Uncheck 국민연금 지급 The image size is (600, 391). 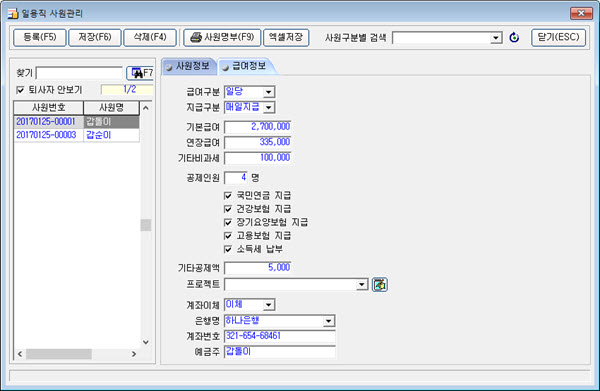[228, 196]
